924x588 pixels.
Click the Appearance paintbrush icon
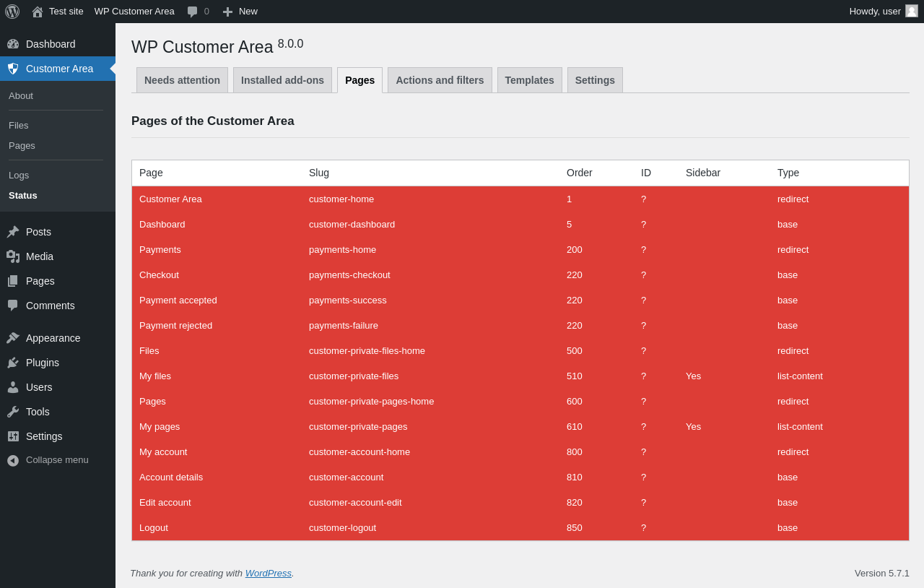point(13,338)
